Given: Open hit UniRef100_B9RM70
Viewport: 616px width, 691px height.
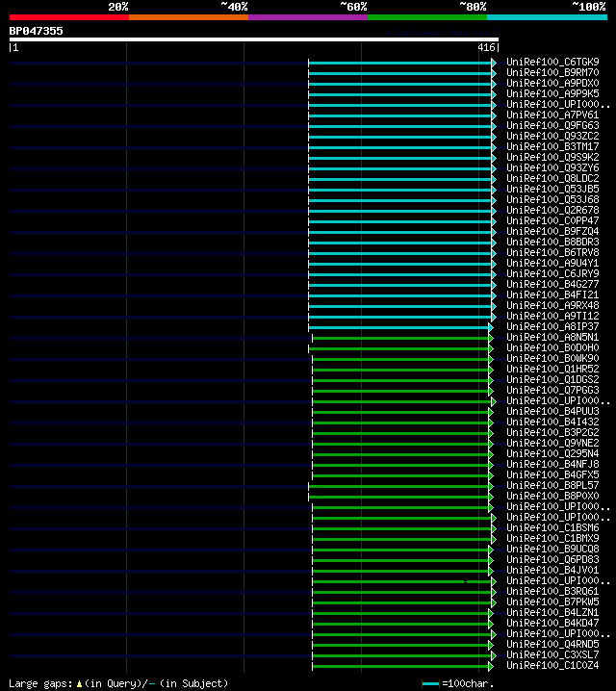Looking at the screenshot, I should pos(552,73).
